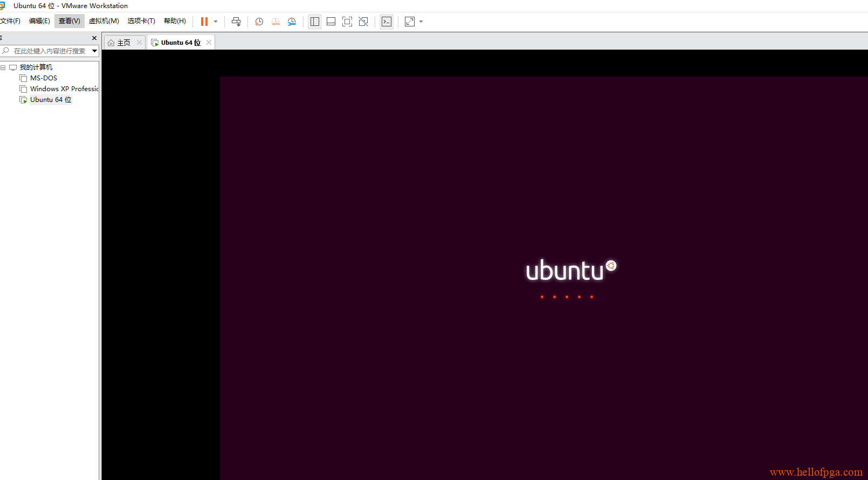This screenshot has width=868, height=480.
Task: Open the console view icon
Action: (x=387, y=22)
